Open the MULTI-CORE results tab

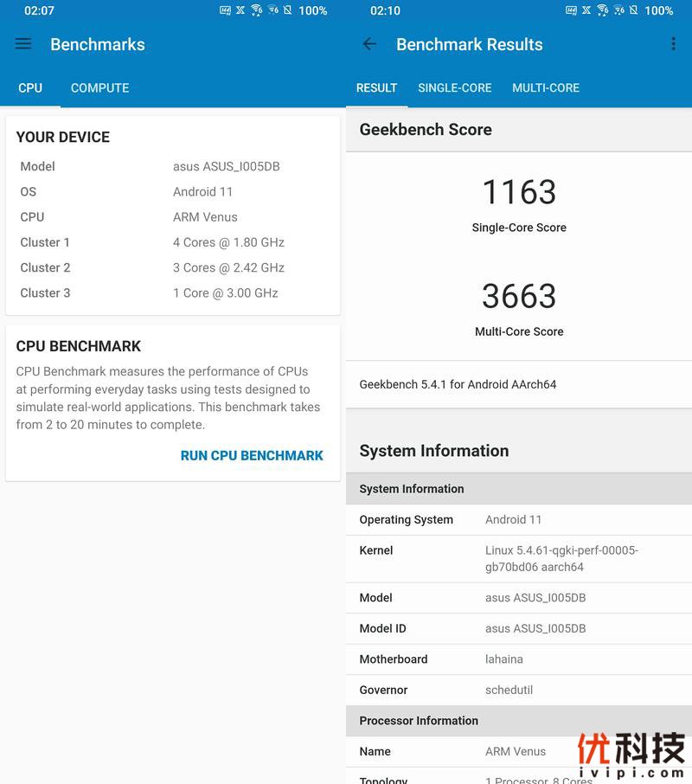click(x=545, y=88)
